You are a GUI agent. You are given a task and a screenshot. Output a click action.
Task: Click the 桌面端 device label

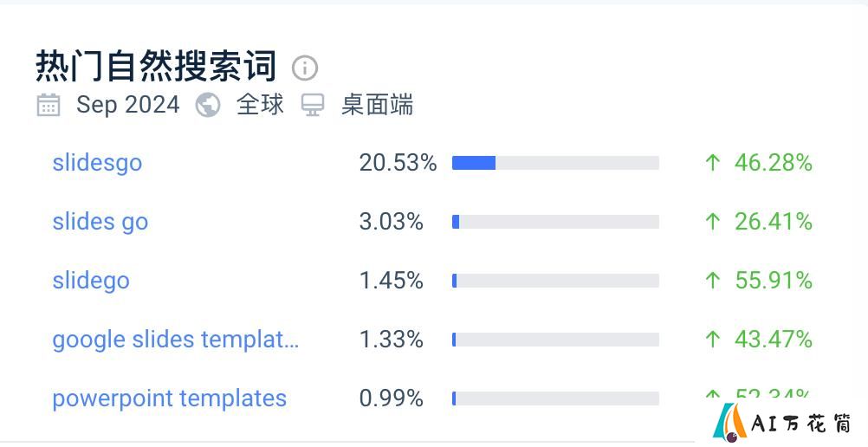point(377,105)
